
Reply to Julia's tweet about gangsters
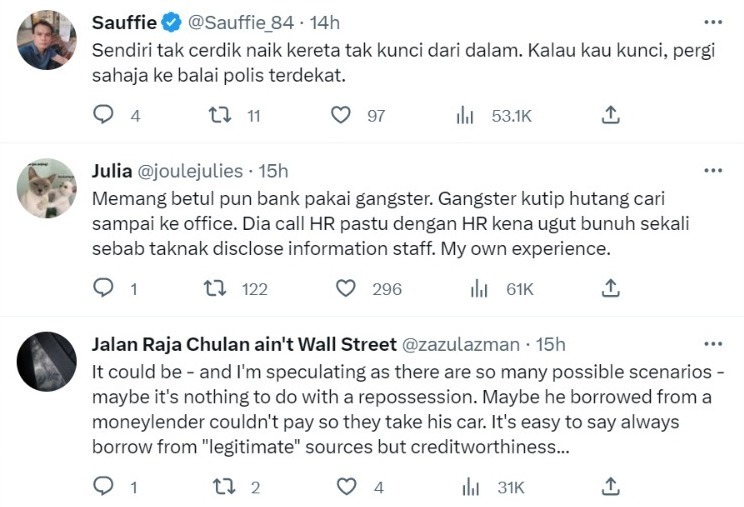[x=104, y=288]
